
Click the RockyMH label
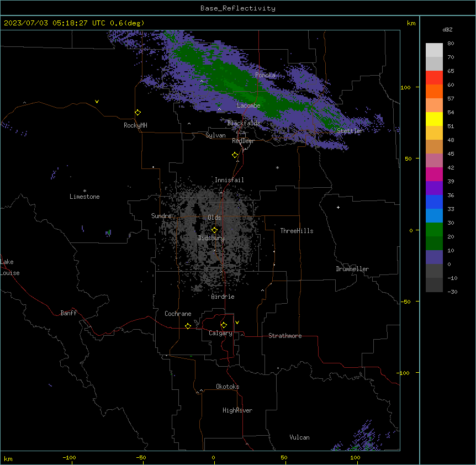pos(135,125)
